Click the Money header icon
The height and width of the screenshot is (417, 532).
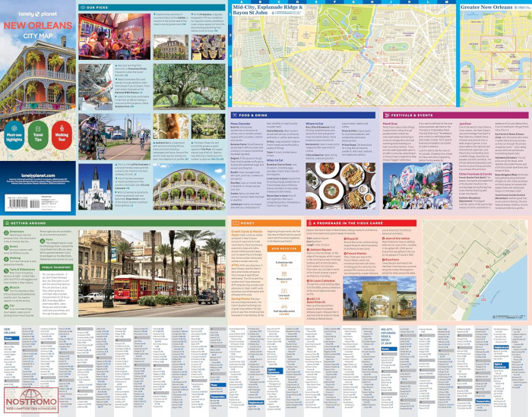click(235, 223)
